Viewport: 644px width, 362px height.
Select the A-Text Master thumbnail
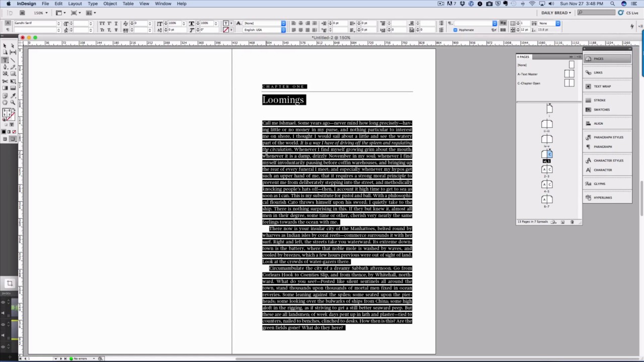pos(569,74)
